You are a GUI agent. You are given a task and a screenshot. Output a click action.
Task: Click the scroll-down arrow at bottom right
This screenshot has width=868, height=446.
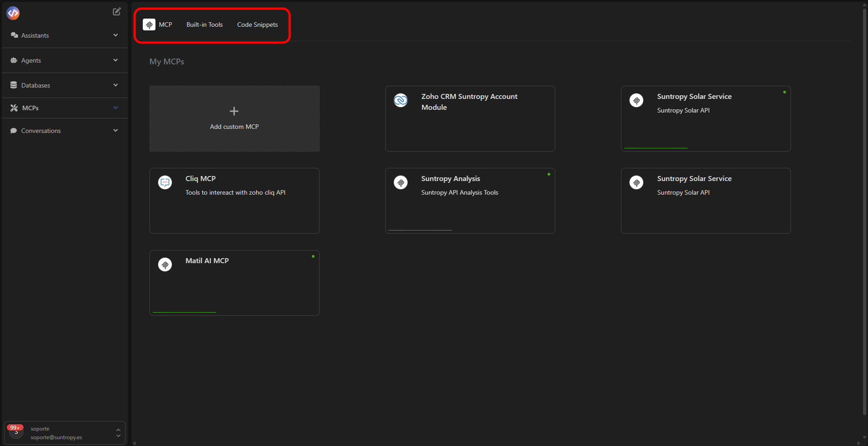[865, 438]
